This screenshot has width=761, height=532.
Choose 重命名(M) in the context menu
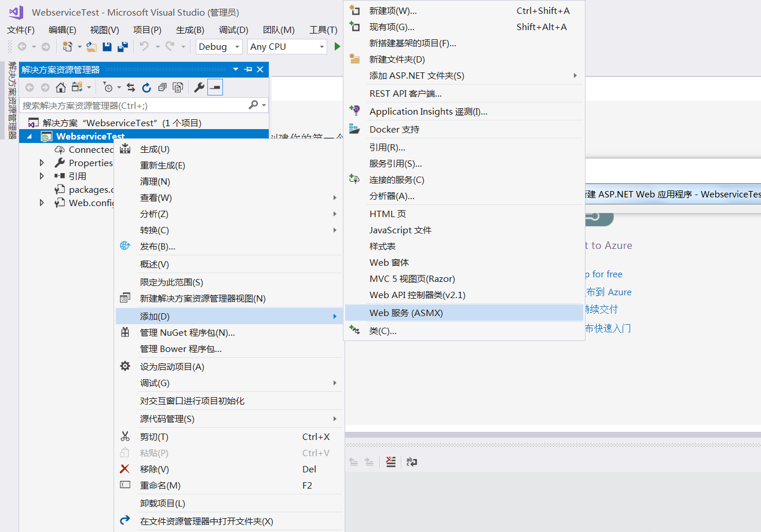229,485
